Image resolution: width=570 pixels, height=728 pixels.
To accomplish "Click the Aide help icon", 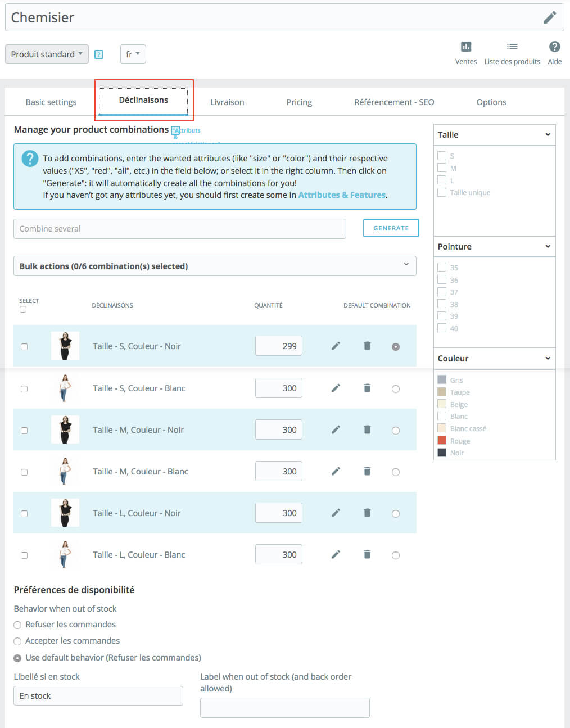I will 554,47.
